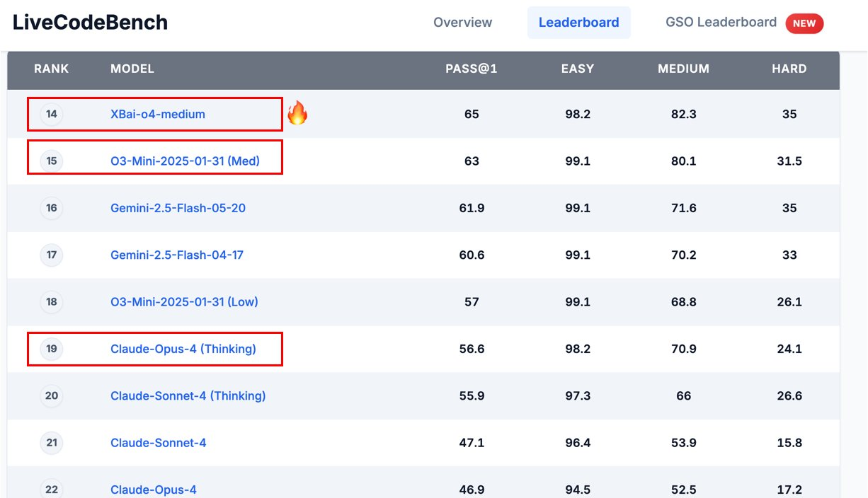The height and width of the screenshot is (498, 868).
Task: Click Medium score 68.8 for O3-Mini (Low)
Action: coord(683,302)
